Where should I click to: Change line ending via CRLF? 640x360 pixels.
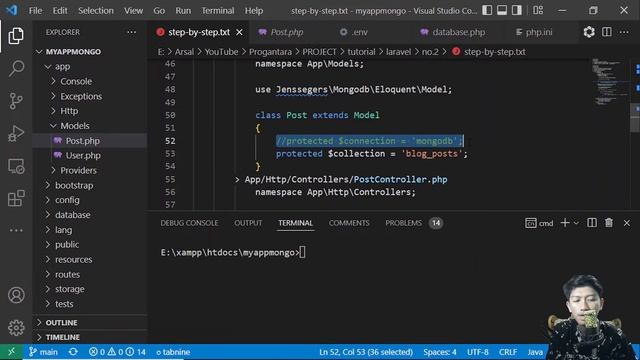pos(508,352)
